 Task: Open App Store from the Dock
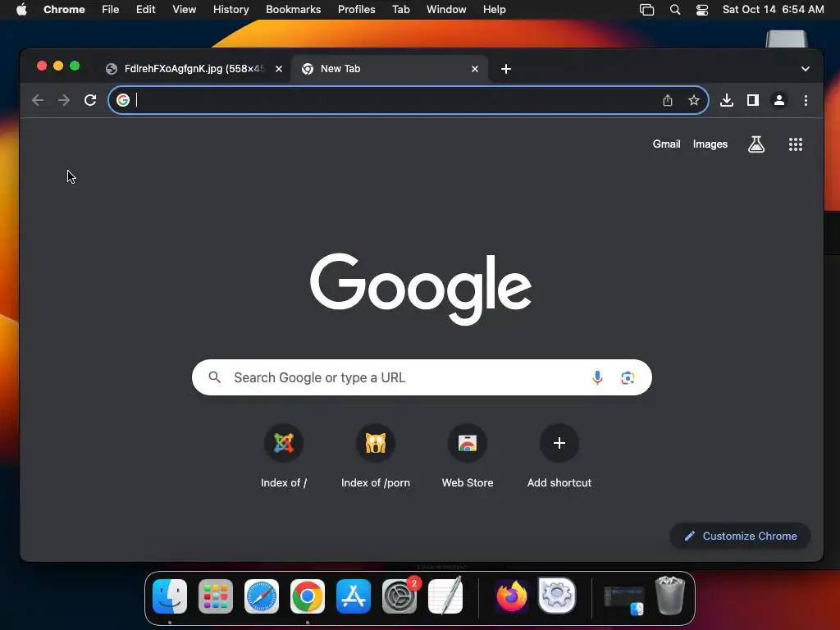(x=354, y=596)
